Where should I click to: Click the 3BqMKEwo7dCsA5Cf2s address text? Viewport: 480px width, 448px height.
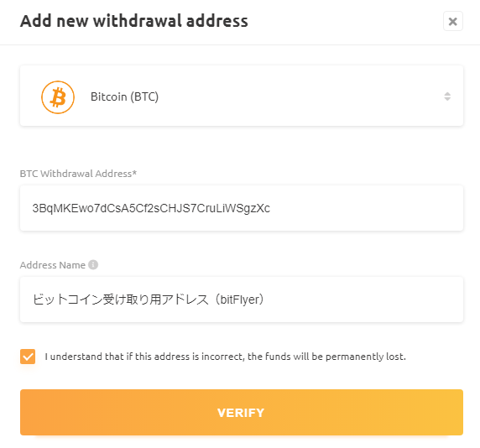(x=151, y=208)
